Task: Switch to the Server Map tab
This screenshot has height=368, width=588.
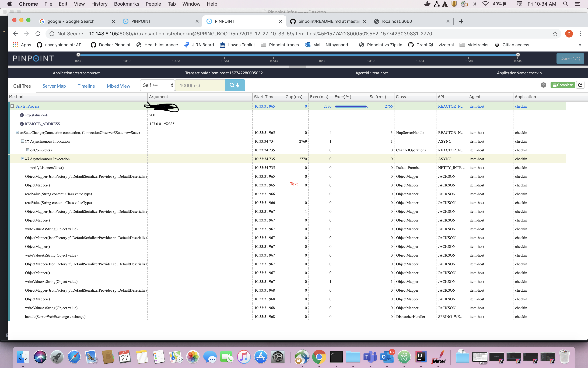Action: click(54, 86)
